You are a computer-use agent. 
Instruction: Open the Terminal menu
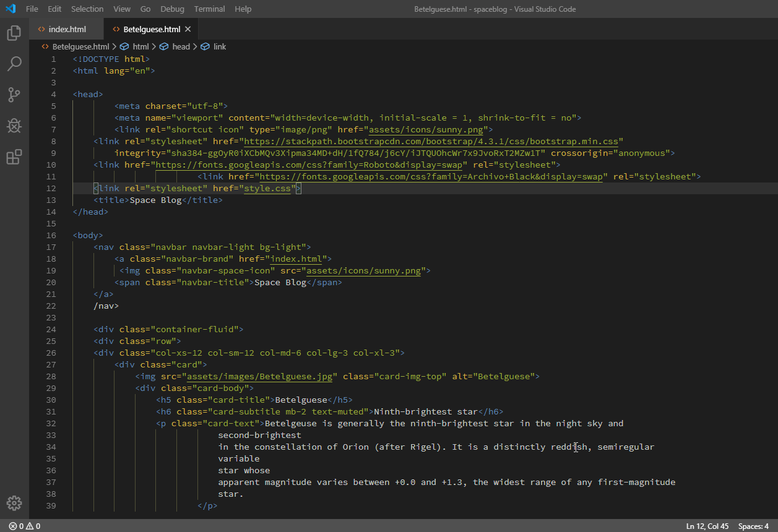(209, 9)
